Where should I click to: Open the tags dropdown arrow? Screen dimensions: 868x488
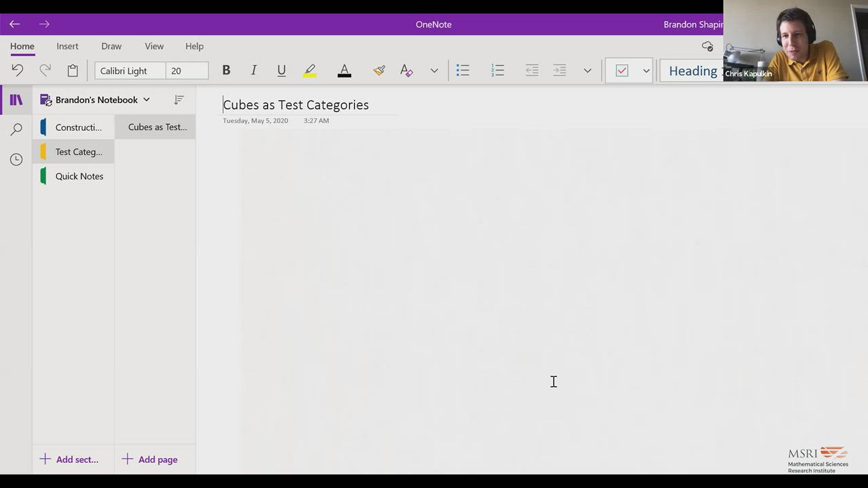pos(646,70)
